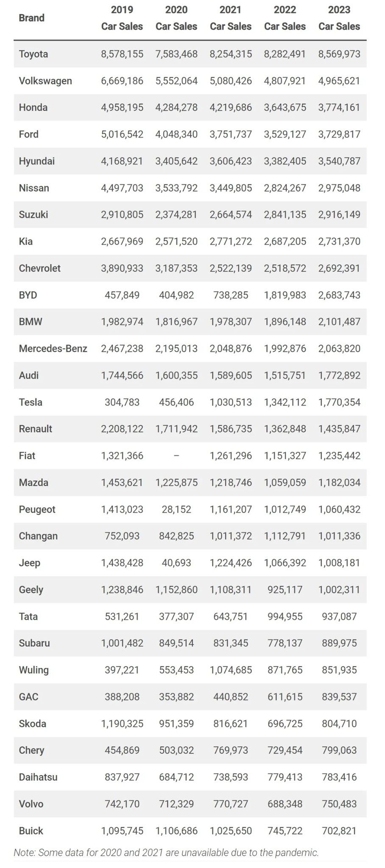This screenshot has height=868, width=385.
Task: Select Jeep's 2020 sales value 40,693
Action: point(176,563)
